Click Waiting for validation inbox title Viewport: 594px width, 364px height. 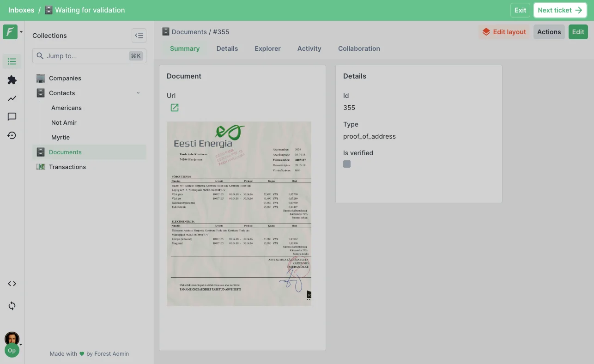point(90,10)
